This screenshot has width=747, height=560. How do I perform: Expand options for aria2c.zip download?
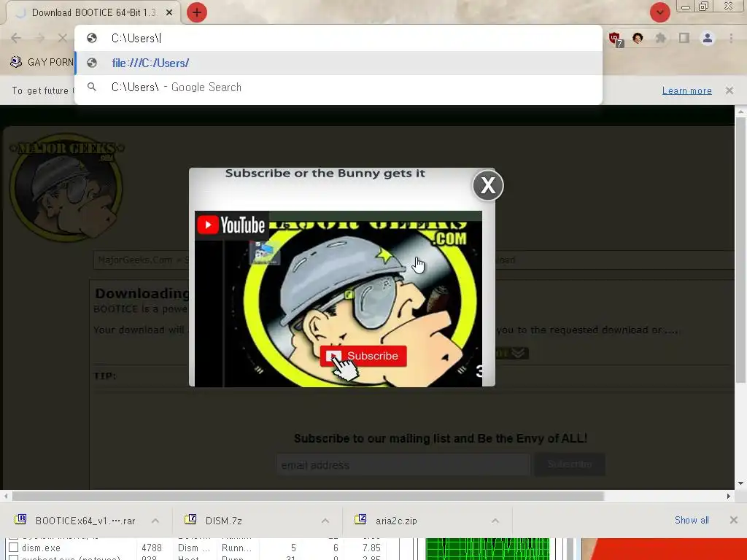coord(495,521)
